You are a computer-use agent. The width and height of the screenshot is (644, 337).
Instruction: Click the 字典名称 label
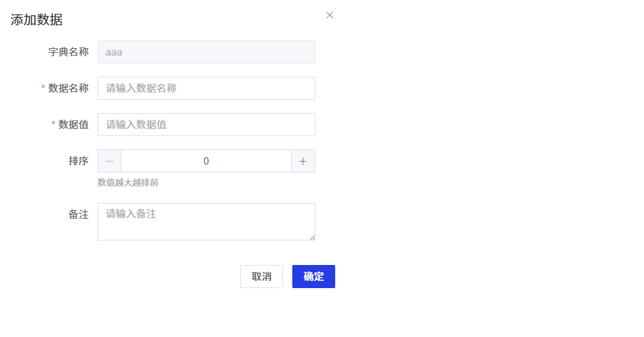(x=69, y=52)
